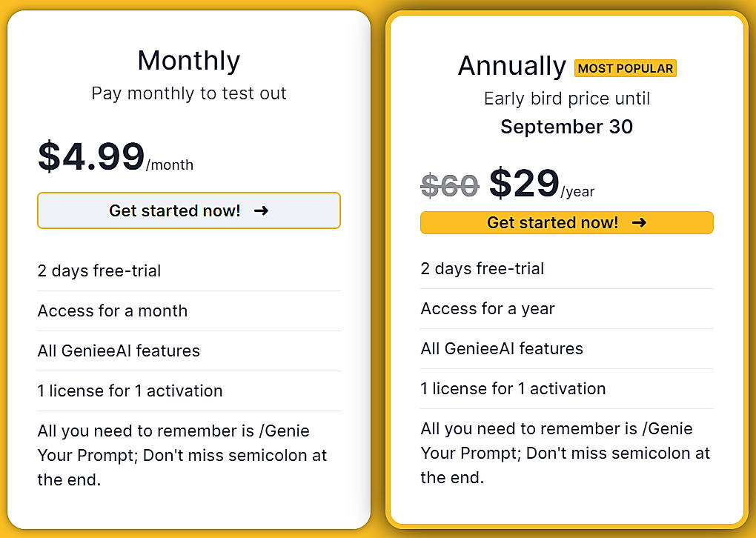Select the MOST POPULAR badge

tap(625, 67)
